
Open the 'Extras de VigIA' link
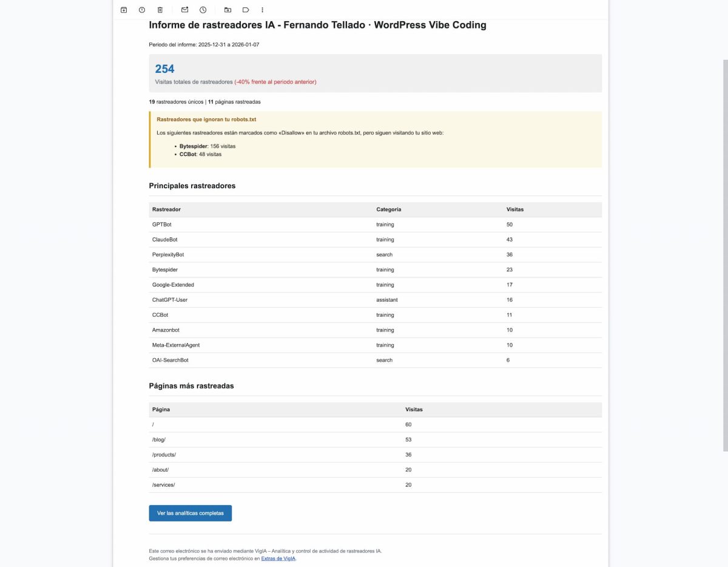tap(279, 559)
